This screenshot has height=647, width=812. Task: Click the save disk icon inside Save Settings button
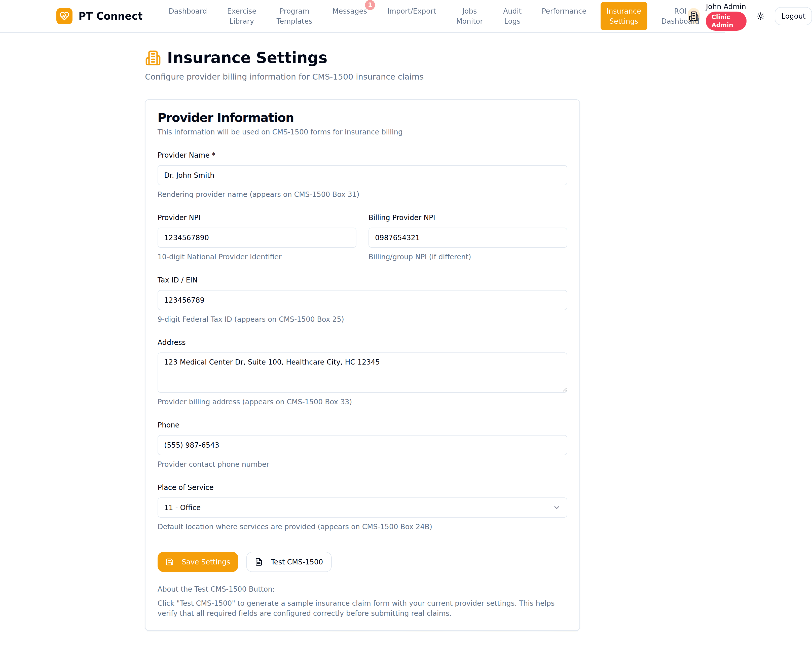[170, 561]
